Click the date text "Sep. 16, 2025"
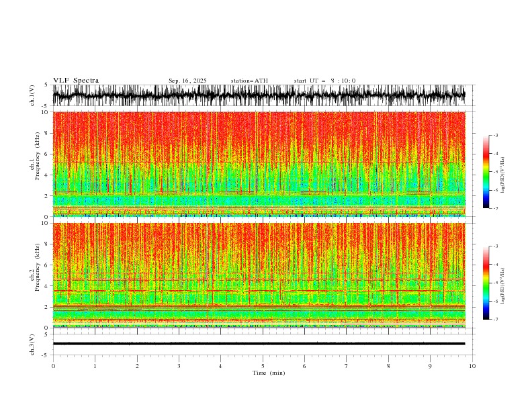 [x=187, y=81]
